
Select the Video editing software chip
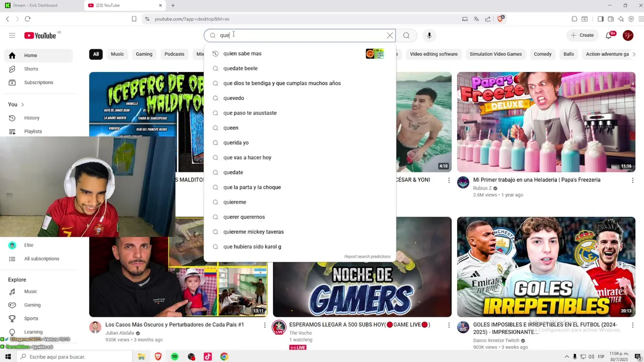(434, 54)
